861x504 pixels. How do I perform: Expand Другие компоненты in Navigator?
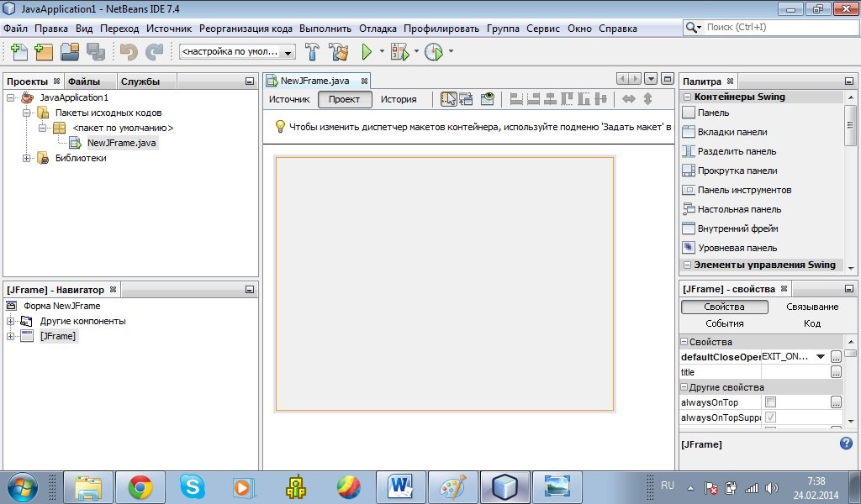(x=10, y=321)
